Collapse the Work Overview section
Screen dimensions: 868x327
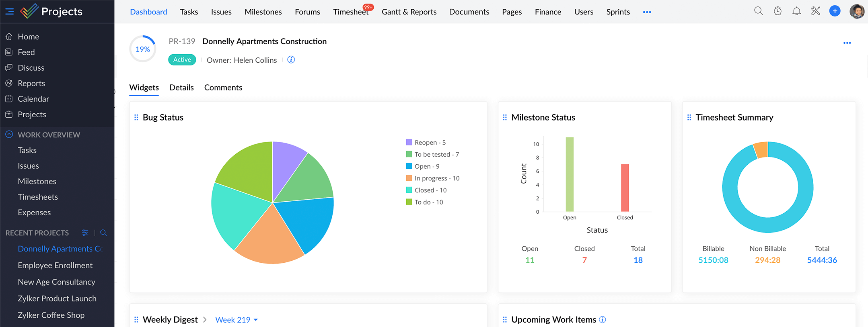[x=9, y=135]
